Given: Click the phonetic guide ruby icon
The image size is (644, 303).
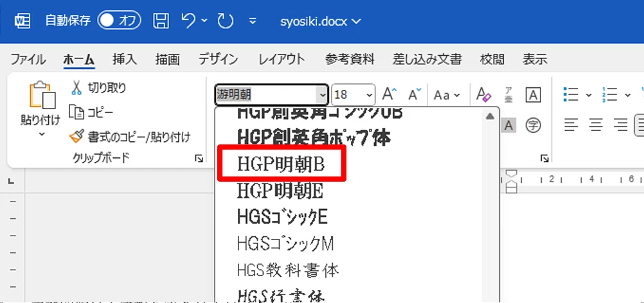Looking at the screenshot, I should click(508, 95).
